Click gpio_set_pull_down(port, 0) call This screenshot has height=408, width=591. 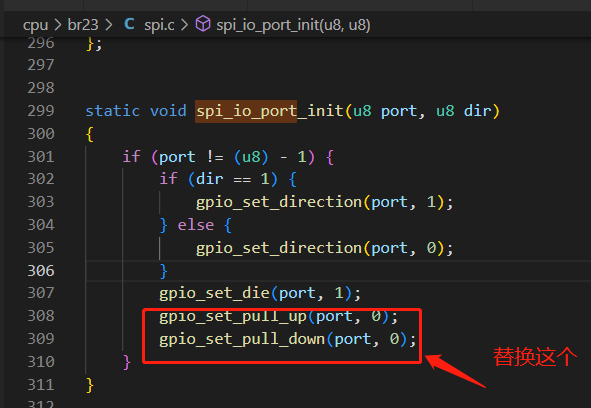(x=288, y=339)
